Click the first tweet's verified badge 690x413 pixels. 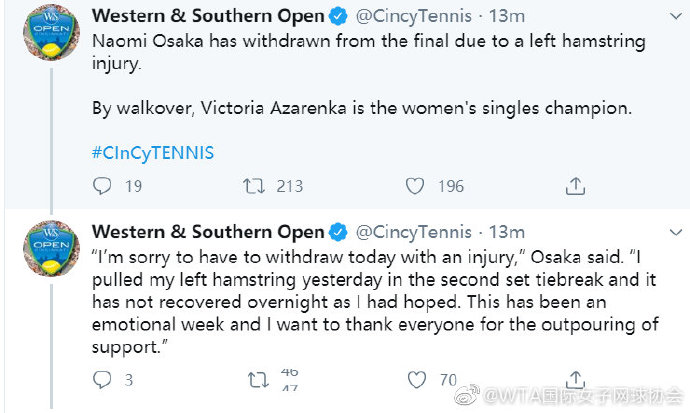pos(338,16)
